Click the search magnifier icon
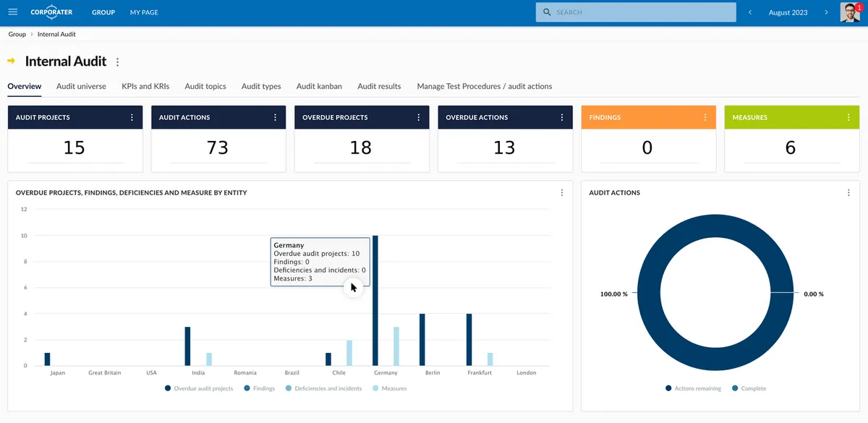Screen dimensions: 868x423 click(547, 12)
